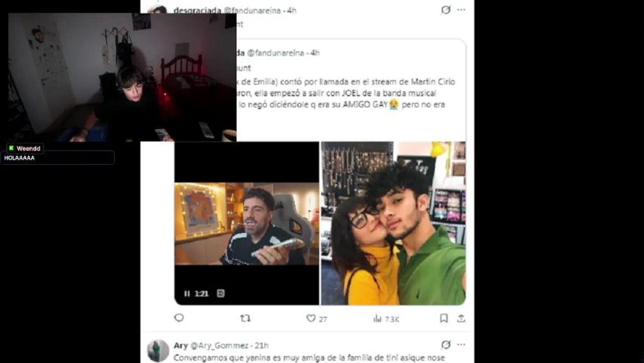This screenshot has height=363, width=644.
Task: Bookmark the tweet with the video
Action: (444, 318)
